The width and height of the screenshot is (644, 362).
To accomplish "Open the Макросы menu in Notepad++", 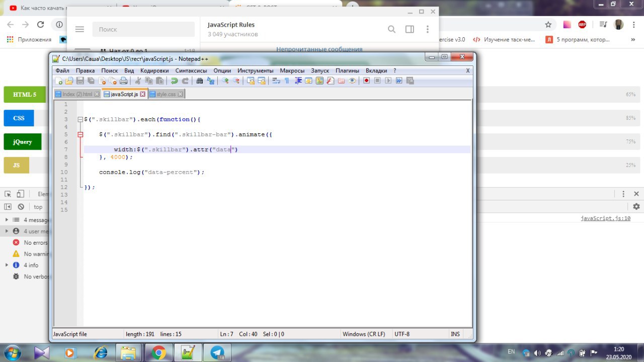I will 292,70.
